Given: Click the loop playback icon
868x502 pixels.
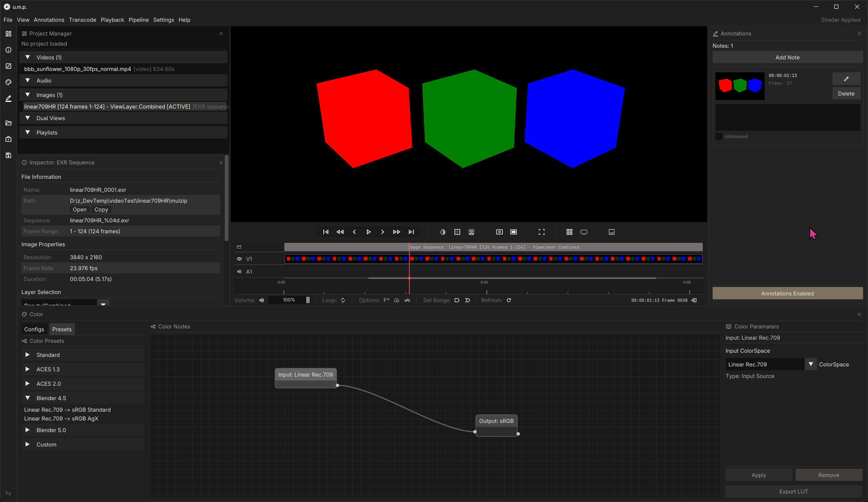Looking at the screenshot, I should tap(343, 300).
